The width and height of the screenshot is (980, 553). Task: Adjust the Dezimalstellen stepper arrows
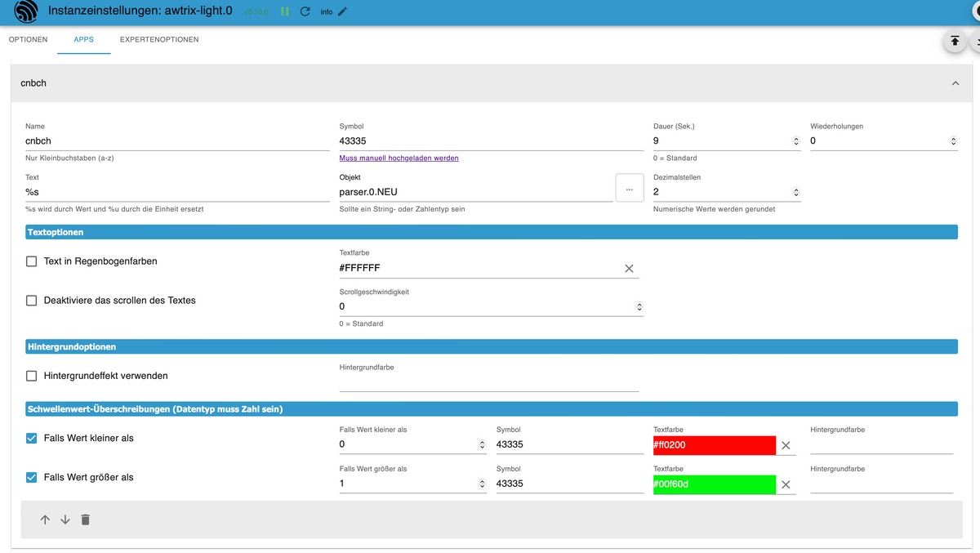(x=796, y=193)
